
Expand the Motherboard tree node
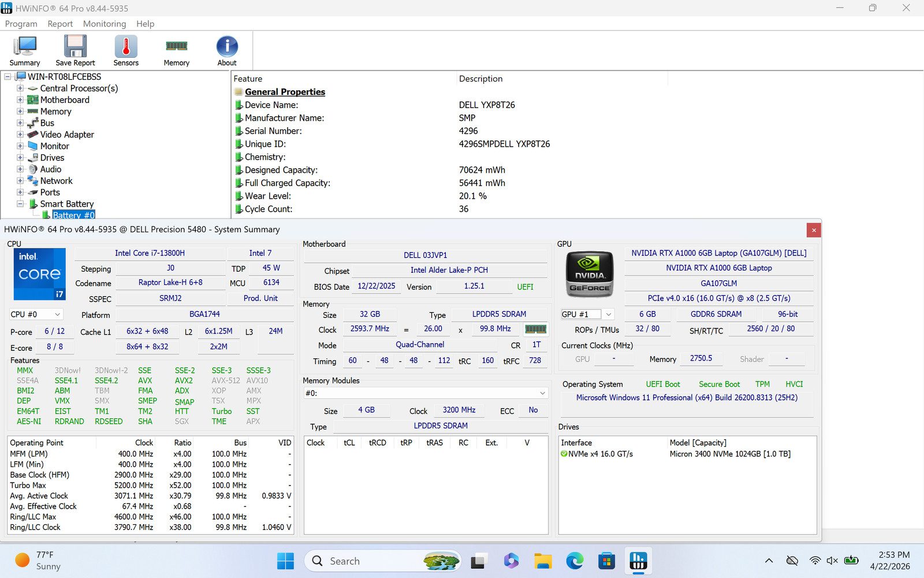point(20,100)
